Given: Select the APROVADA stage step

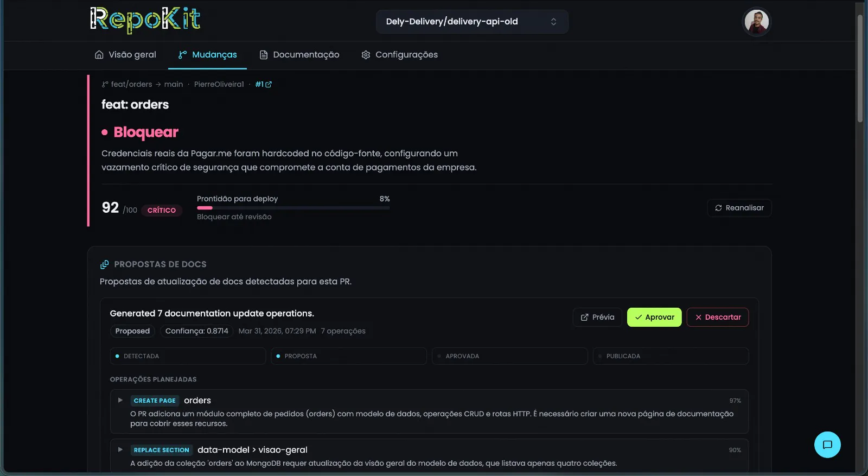Looking at the screenshot, I should pos(510,356).
